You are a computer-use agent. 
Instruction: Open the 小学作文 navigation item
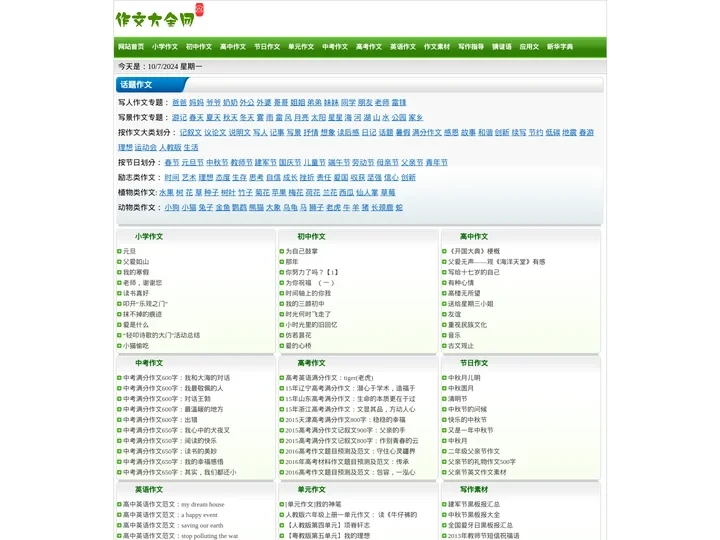point(165,47)
